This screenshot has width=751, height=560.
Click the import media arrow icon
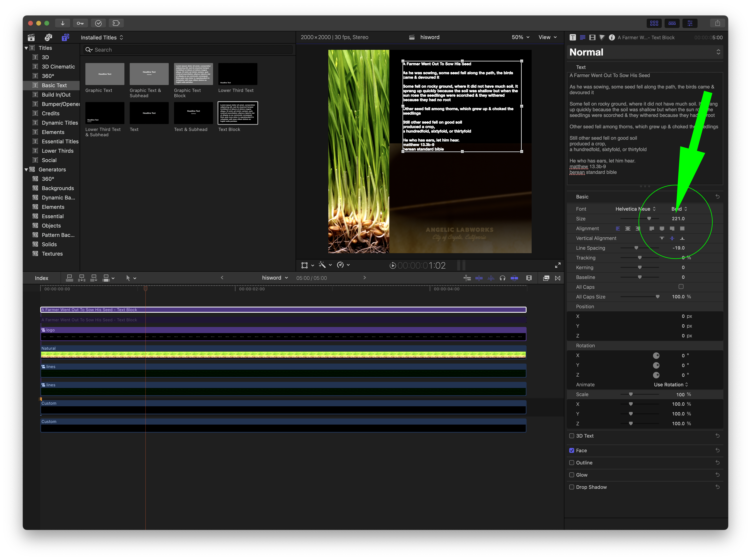click(x=63, y=23)
